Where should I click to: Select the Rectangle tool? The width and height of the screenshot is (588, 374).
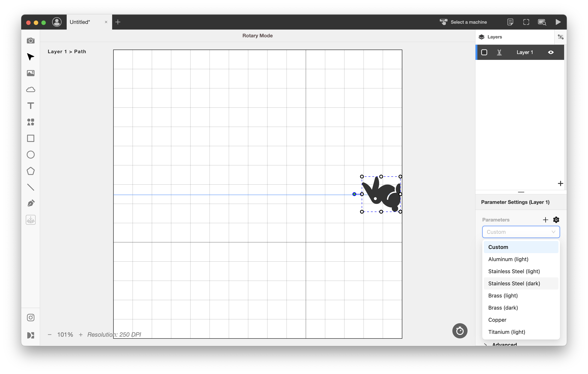tap(30, 138)
